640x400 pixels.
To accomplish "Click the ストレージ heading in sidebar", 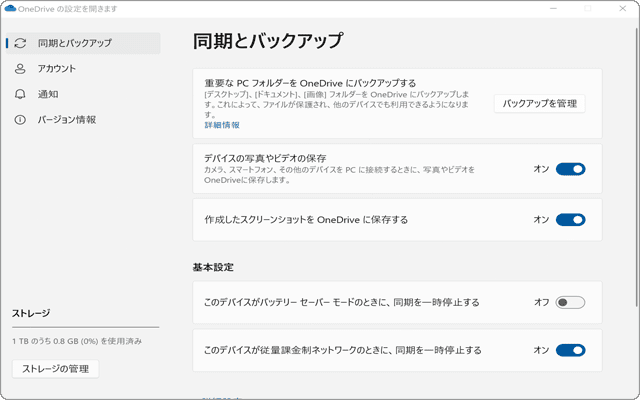I will [x=31, y=313].
